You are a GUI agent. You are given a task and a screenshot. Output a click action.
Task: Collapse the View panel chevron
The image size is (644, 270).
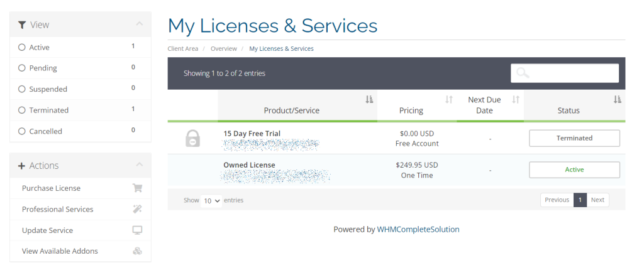[139, 24]
